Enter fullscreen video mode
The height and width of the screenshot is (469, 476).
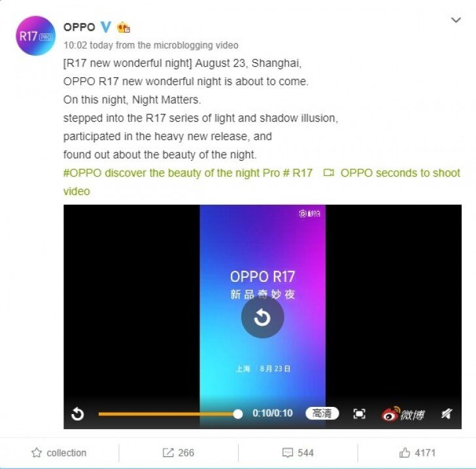click(360, 413)
